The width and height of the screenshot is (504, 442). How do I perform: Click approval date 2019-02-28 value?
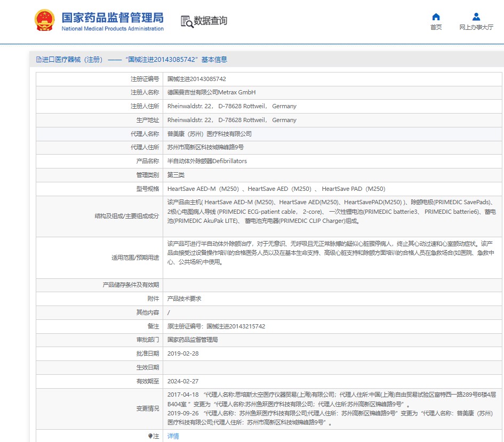point(182,353)
